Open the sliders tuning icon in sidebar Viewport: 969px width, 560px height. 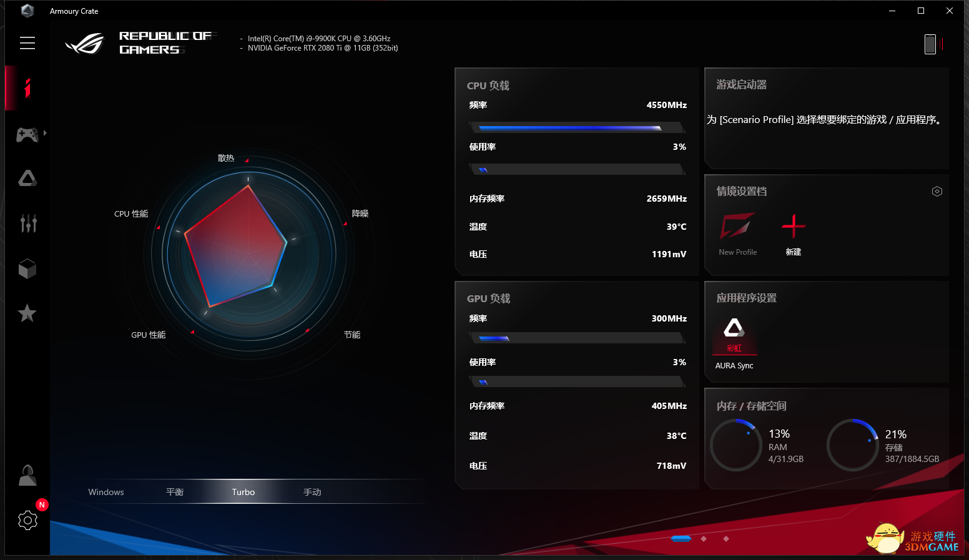(x=28, y=223)
